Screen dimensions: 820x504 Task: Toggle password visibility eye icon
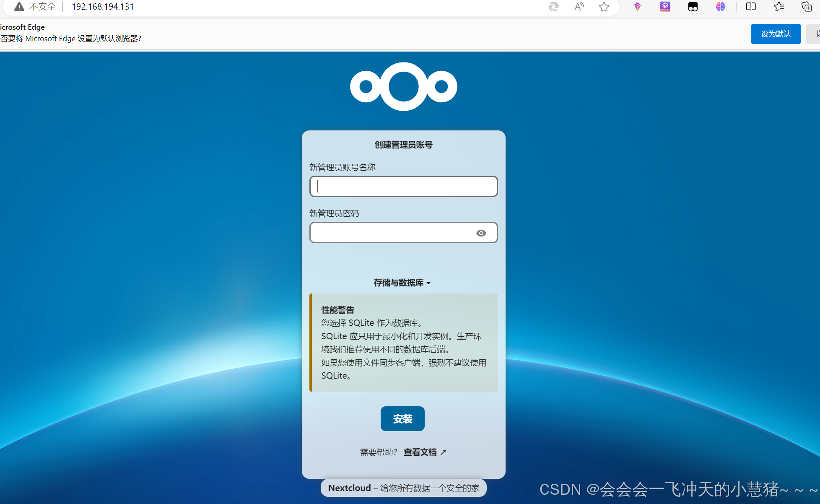[x=481, y=233]
